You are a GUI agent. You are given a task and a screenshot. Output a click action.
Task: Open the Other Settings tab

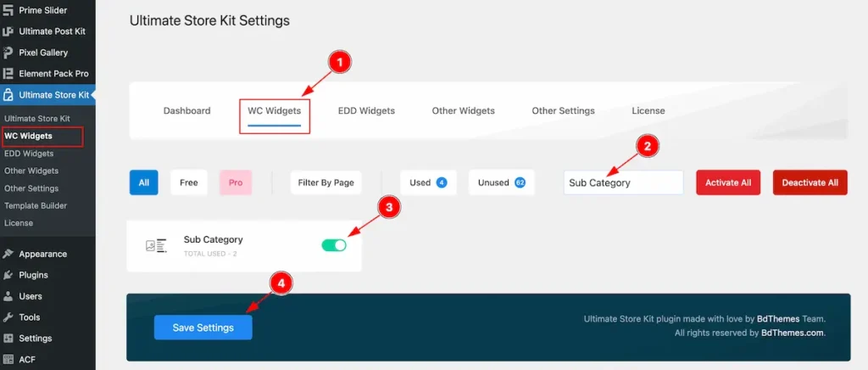pyautogui.click(x=563, y=111)
